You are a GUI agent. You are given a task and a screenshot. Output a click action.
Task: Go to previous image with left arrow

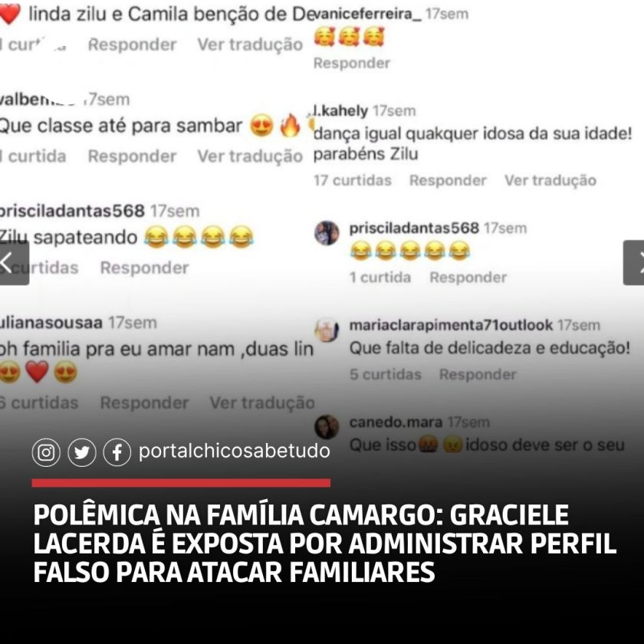(14, 263)
